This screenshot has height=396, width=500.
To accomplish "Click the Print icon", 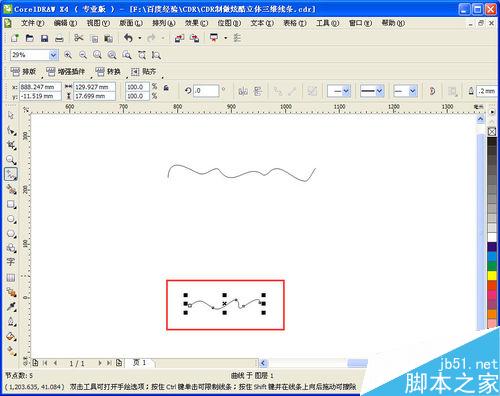I will click(x=59, y=38).
